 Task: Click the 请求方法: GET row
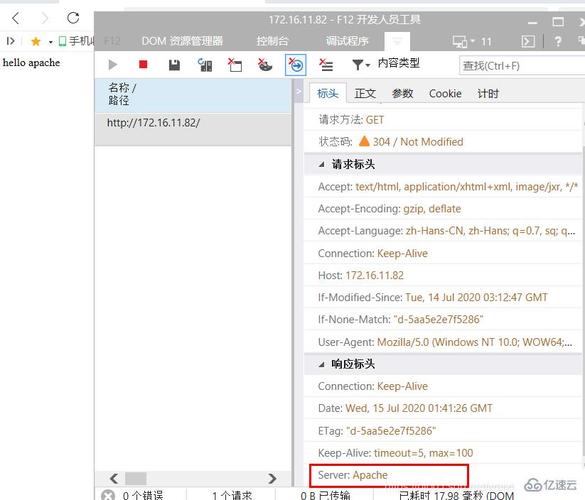443,120
